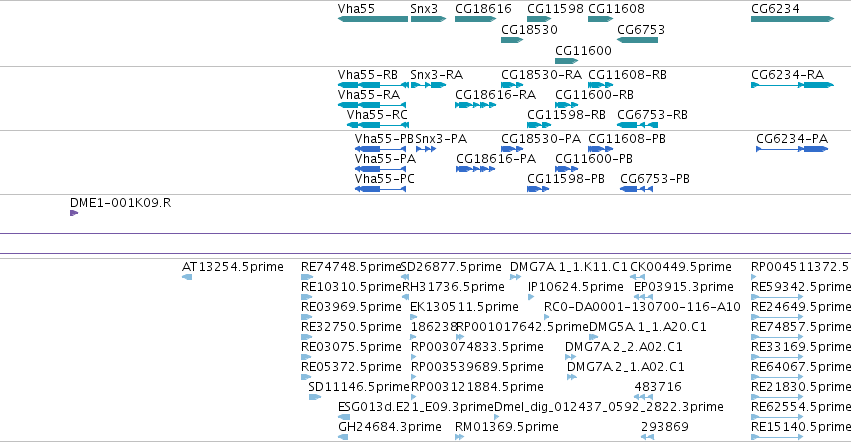The image size is (851, 442).
Task: Select the Vha55-PB protein label
Action: 384,138
